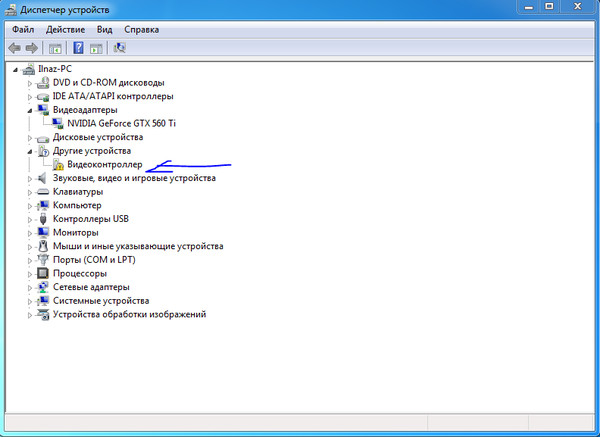Open the Вид menu
The image size is (600, 437).
coord(104,29)
